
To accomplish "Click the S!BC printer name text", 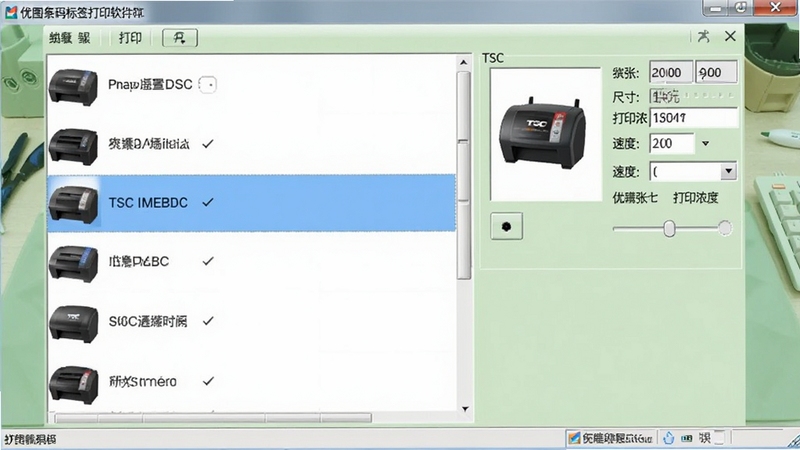I will (147, 321).
